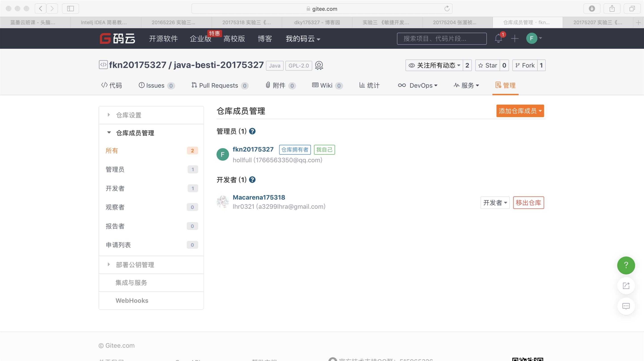Click the help icon next to 管理员 (1)
Screen dimensions: 644x361
point(252,131)
